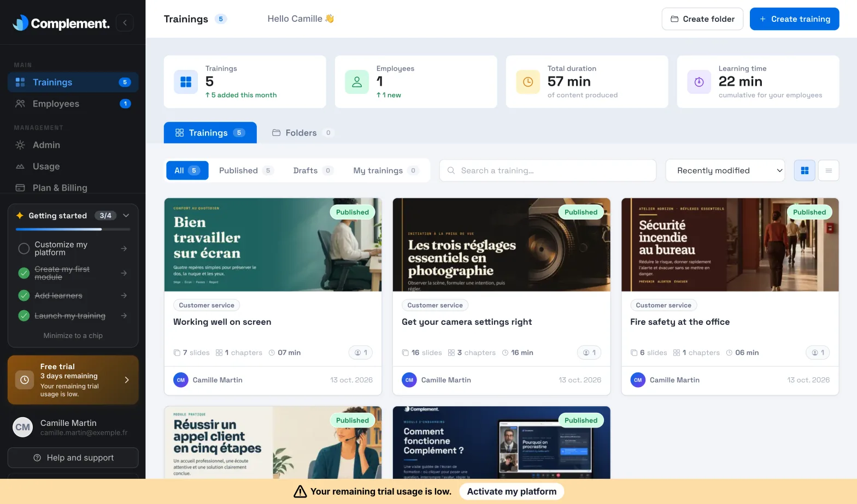Open the Bien travailler sur écran thumbnail

(x=273, y=245)
